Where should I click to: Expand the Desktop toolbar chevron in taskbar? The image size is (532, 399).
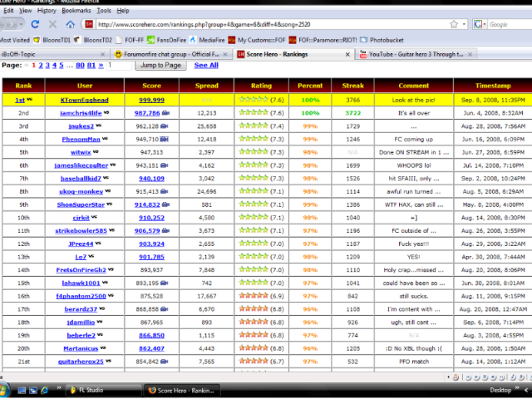pos(517,388)
